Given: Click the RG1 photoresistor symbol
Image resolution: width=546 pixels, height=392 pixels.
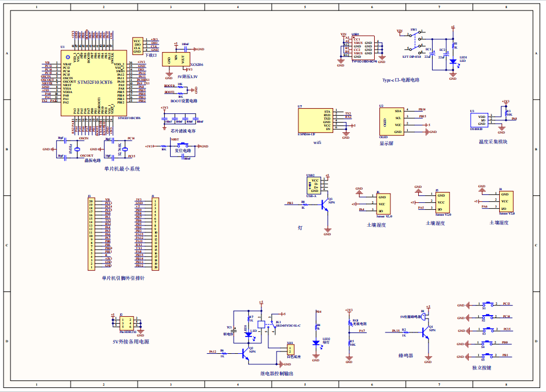Looking at the screenshot, I should [349, 323].
